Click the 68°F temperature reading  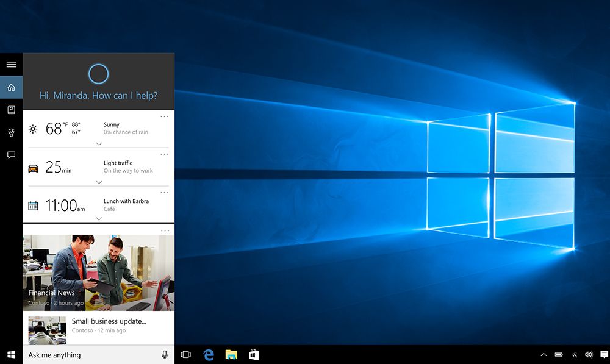tap(57, 128)
